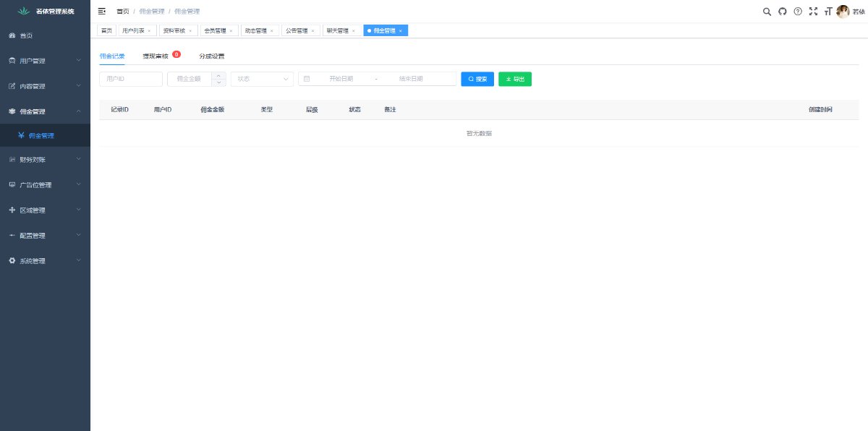Image resolution: width=868 pixels, height=431 pixels.
Task: Expand 广告位管理 menu via its chevron
Action: (x=78, y=184)
